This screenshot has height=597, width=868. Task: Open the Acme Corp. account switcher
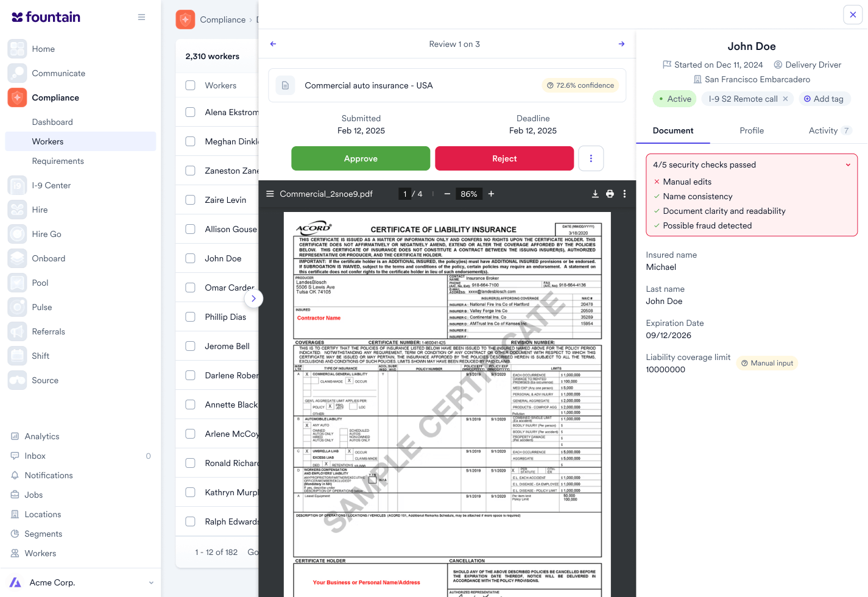pyautogui.click(x=151, y=582)
